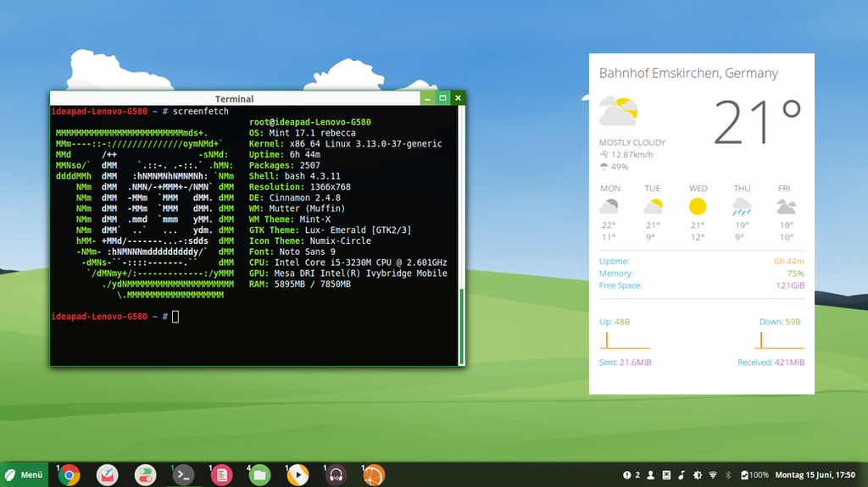Open the yellow media player icon

pos(298,475)
